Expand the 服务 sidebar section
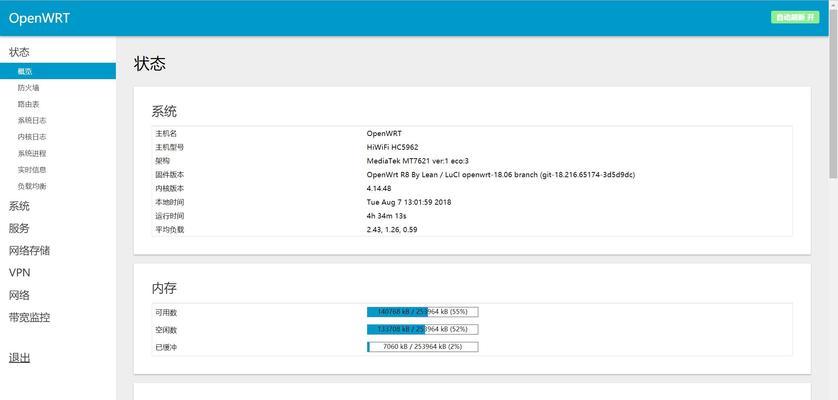 tap(19, 228)
